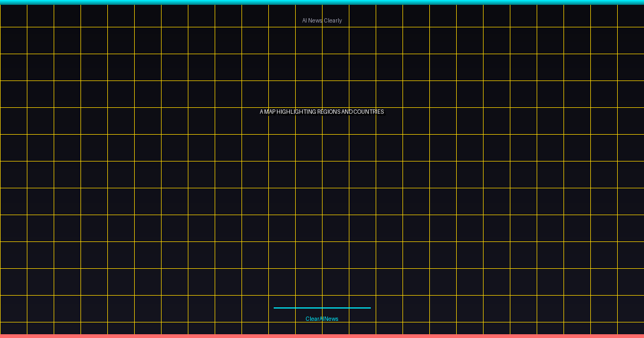This screenshot has width=644, height=338.
Task: Click a cell on the left edge midway down
Action: coord(13,174)
